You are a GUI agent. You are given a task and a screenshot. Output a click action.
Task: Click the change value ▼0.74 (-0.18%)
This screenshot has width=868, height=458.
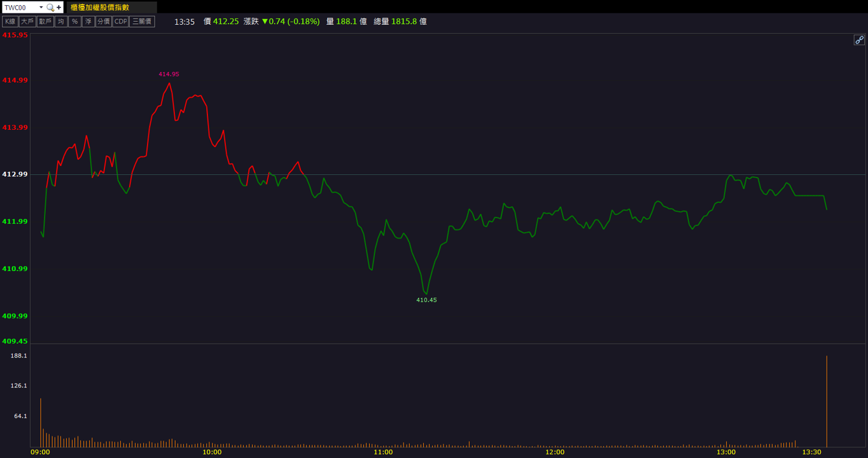291,22
